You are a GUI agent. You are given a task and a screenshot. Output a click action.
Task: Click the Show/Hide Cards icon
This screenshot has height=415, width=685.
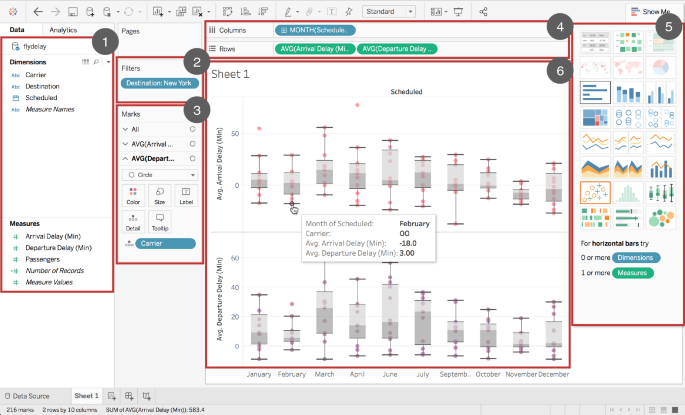436,12
